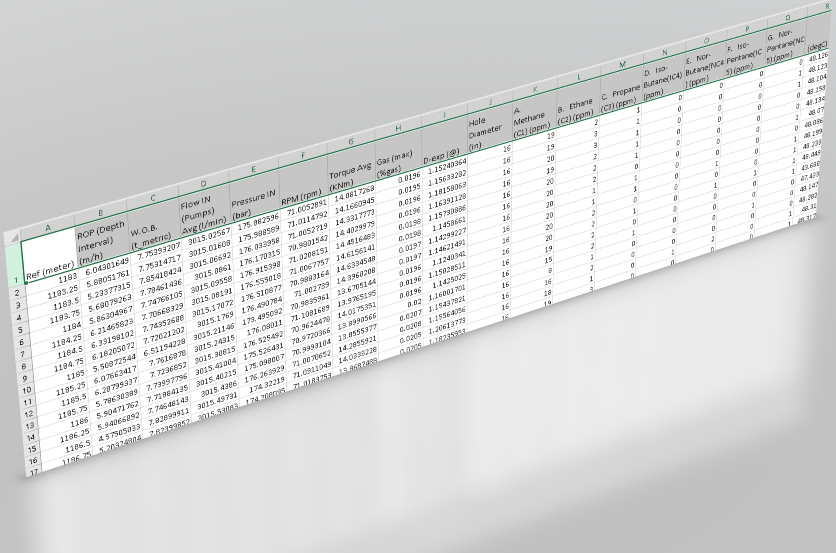Select column B header
The height and width of the screenshot is (553, 836).
click(101, 213)
